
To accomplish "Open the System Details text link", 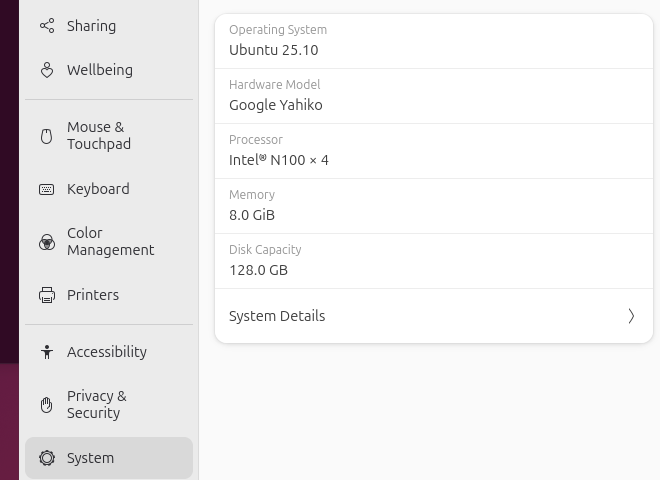I will (277, 316).
